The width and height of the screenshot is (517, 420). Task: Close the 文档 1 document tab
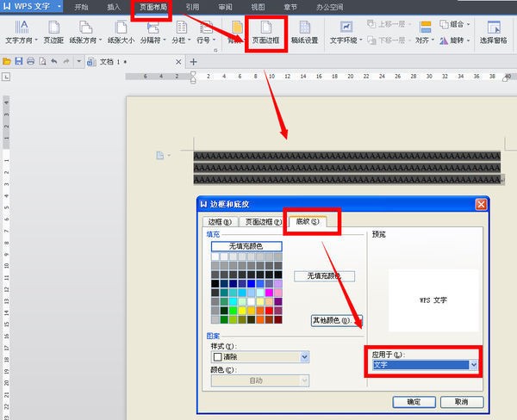178,62
